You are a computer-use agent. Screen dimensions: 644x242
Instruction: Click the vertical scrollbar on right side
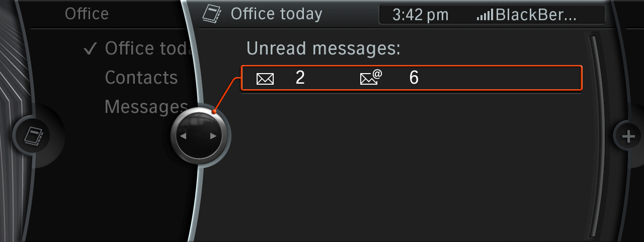tap(594, 136)
